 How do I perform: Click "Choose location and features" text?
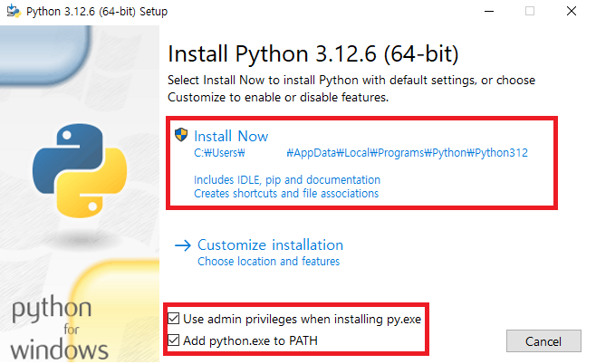(268, 262)
